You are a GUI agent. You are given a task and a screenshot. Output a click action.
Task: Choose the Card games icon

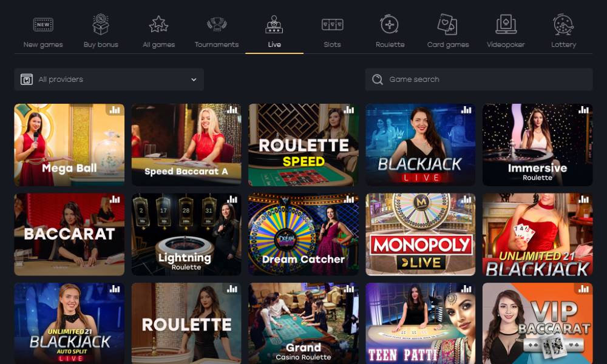[x=447, y=24]
